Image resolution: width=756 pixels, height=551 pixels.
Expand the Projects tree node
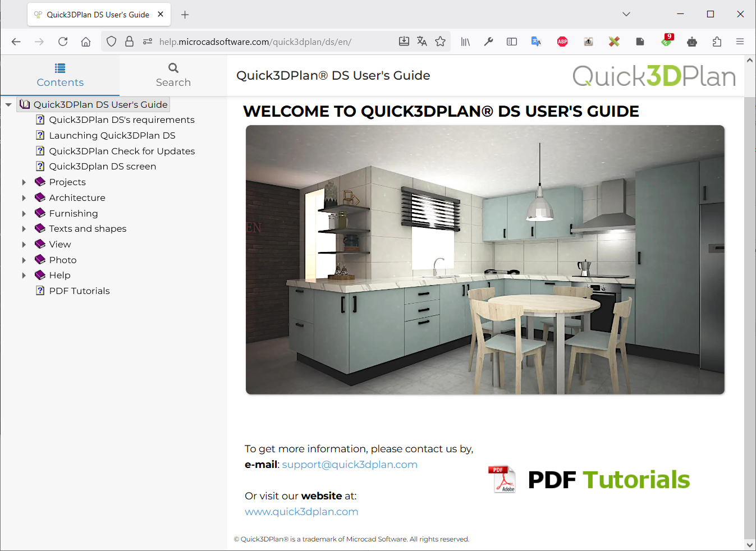pyautogui.click(x=24, y=182)
